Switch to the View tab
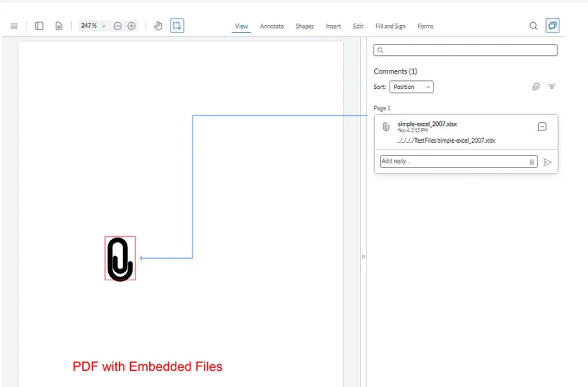The height and width of the screenshot is (387, 588). (x=242, y=26)
